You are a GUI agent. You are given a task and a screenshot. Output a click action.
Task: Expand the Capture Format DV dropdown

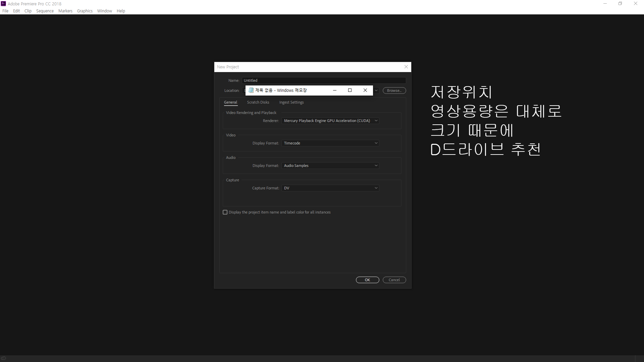(x=330, y=188)
